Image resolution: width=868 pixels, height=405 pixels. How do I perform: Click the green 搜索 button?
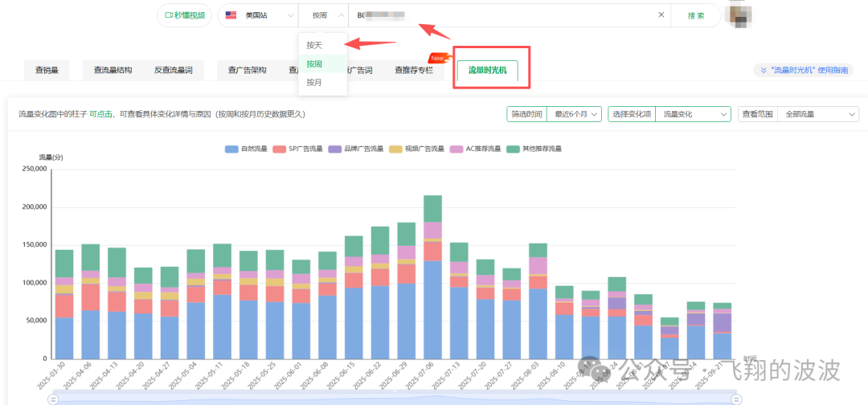click(x=696, y=15)
